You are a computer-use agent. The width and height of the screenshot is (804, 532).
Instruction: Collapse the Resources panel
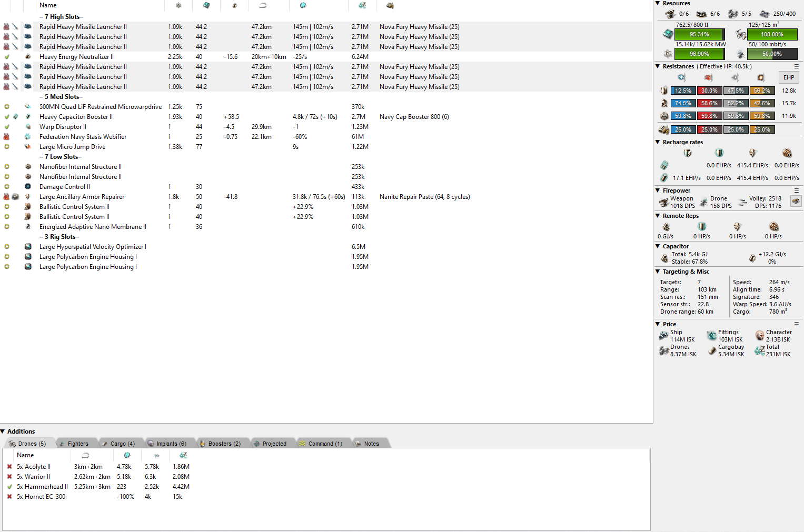tap(658, 3)
